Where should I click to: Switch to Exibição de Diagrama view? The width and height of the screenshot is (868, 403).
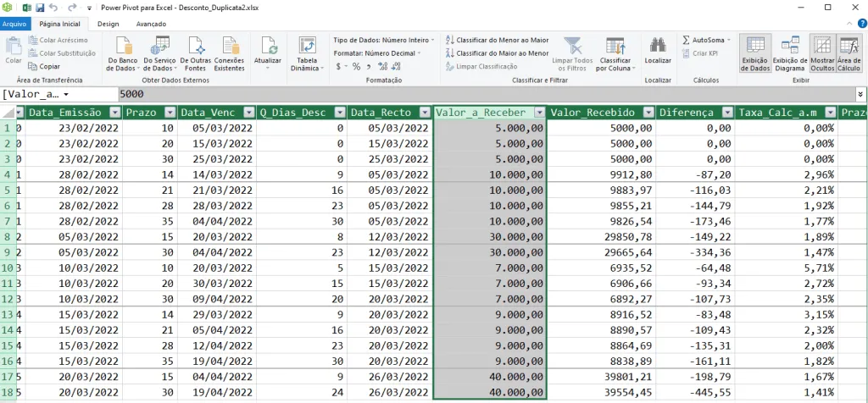point(789,53)
